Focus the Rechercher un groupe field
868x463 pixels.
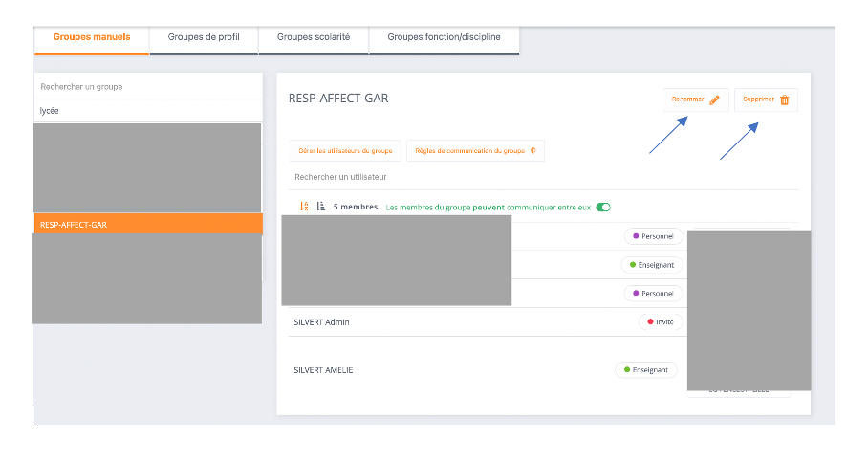click(x=147, y=87)
